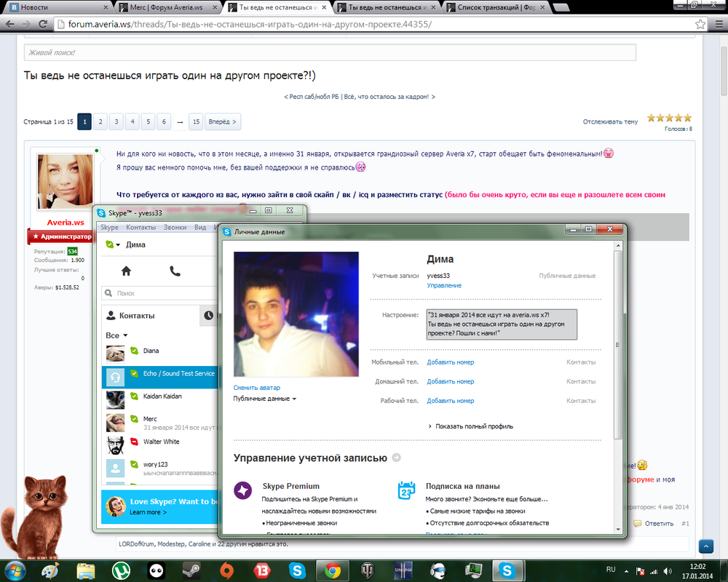The height and width of the screenshot is (582, 728).
Task: Open the Skype home icon
Action: point(126,271)
